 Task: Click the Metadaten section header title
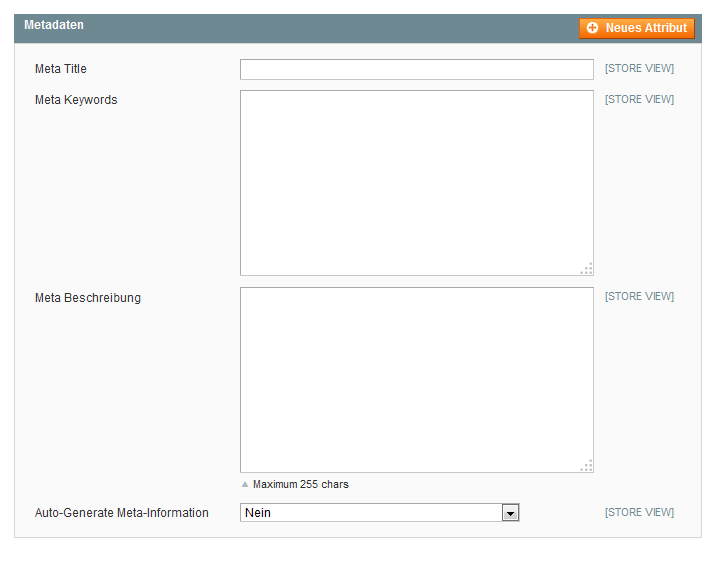[x=54, y=25]
